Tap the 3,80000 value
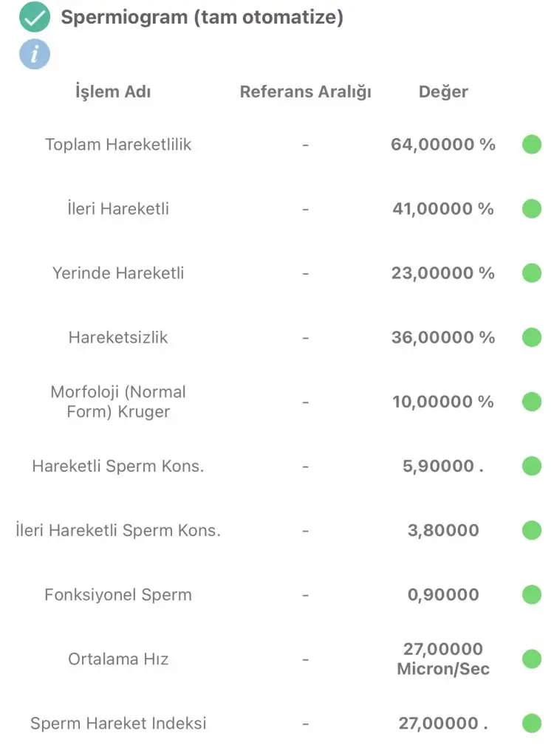The width and height of the screenshot is (551, 756). [443, 531]
